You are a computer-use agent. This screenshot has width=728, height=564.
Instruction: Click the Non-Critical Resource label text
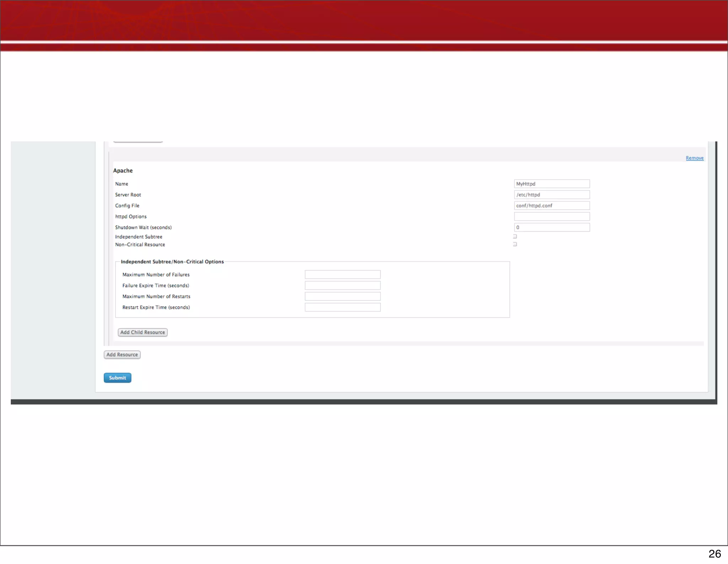click(140, 245)
